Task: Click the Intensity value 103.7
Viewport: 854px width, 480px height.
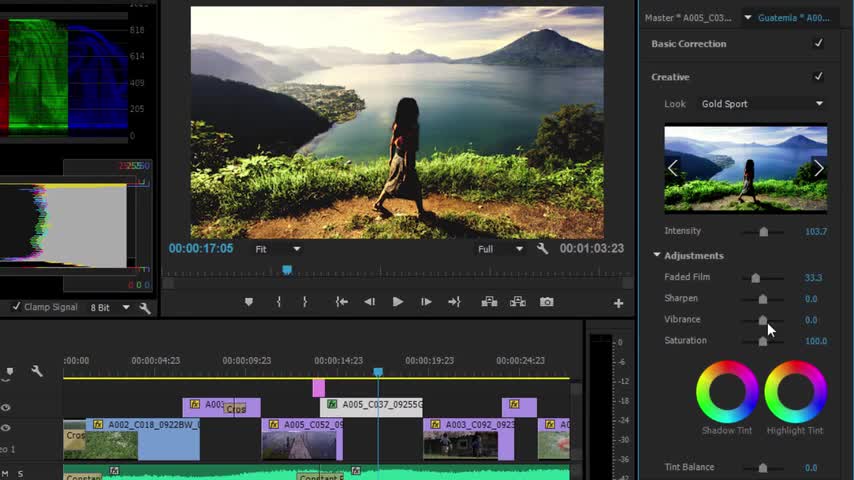Action: pos(815,232)
